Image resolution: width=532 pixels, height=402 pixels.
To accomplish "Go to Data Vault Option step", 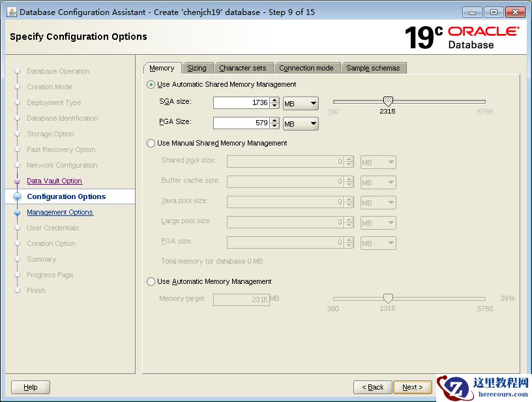I will point(54,181).
